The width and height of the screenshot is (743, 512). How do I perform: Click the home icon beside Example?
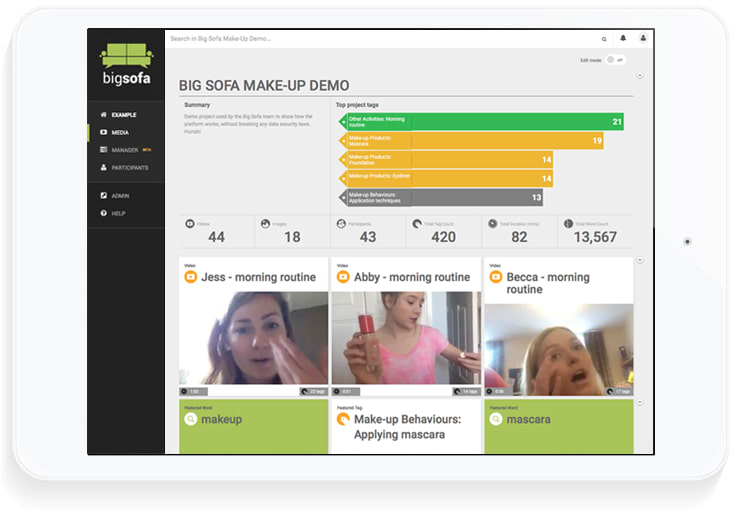pos(103,114)
